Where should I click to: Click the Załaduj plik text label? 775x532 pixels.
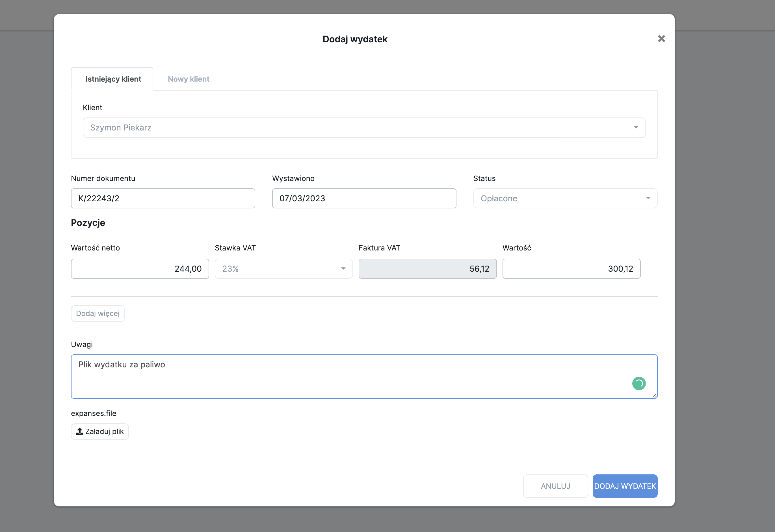coord(104,431)
